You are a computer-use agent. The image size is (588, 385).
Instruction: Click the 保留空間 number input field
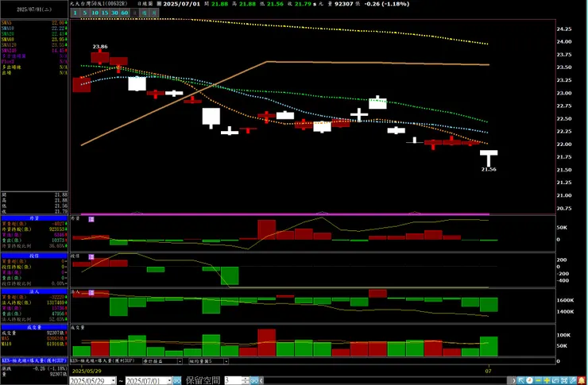tap(234, 381)
